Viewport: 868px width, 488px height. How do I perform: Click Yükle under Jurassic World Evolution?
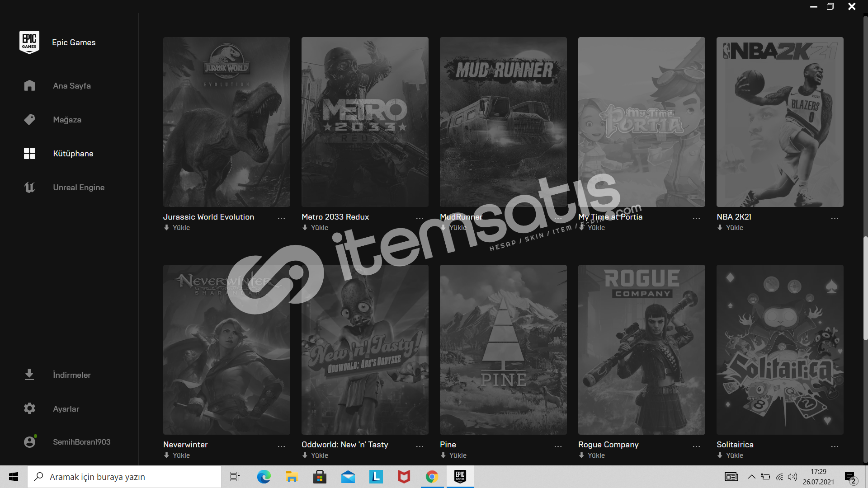[177, 228]
